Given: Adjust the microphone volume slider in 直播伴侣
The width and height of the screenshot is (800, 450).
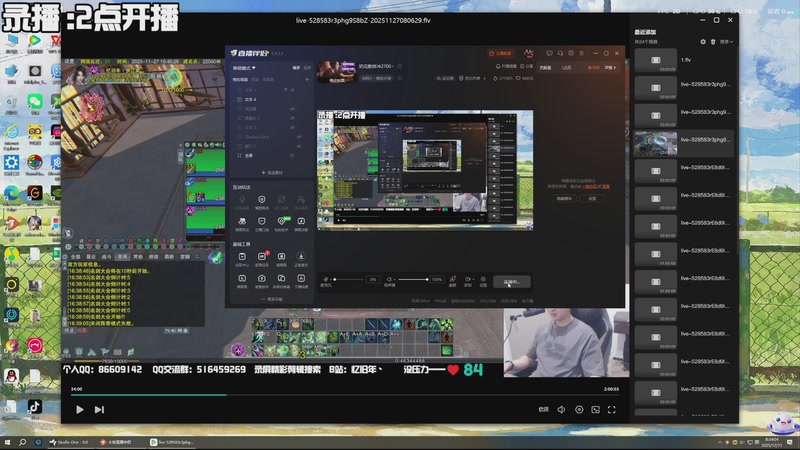Looking at the screenshot, I should 348,280.
